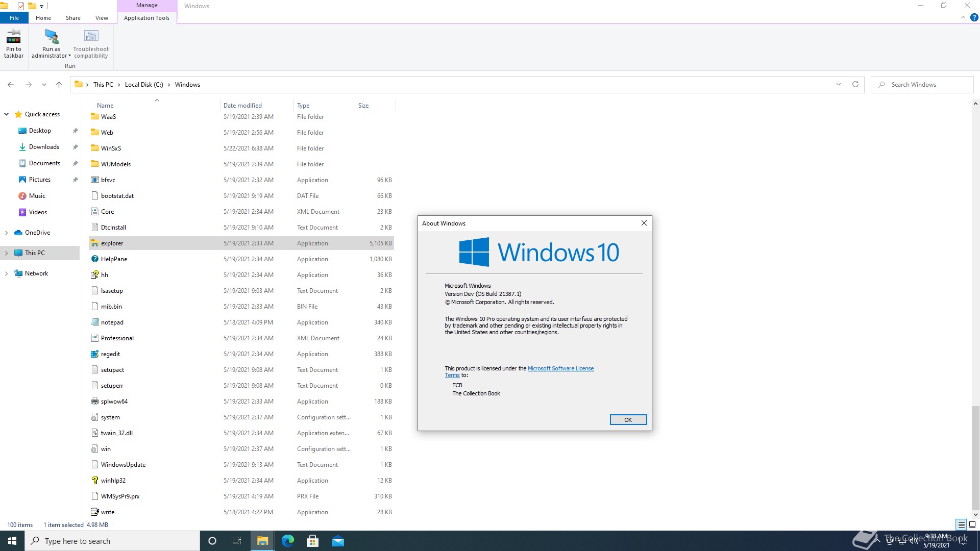Select the winhlp32 application icon
The image size is (980, 551).
(94, 481)
